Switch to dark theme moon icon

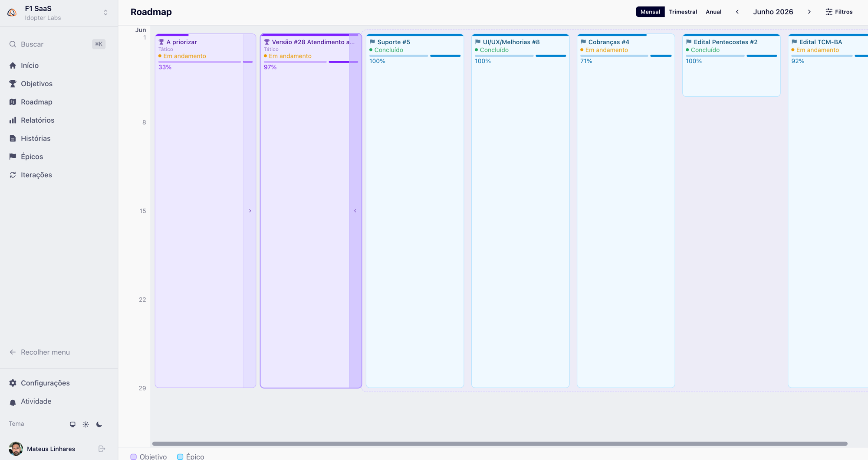point(99,424)
